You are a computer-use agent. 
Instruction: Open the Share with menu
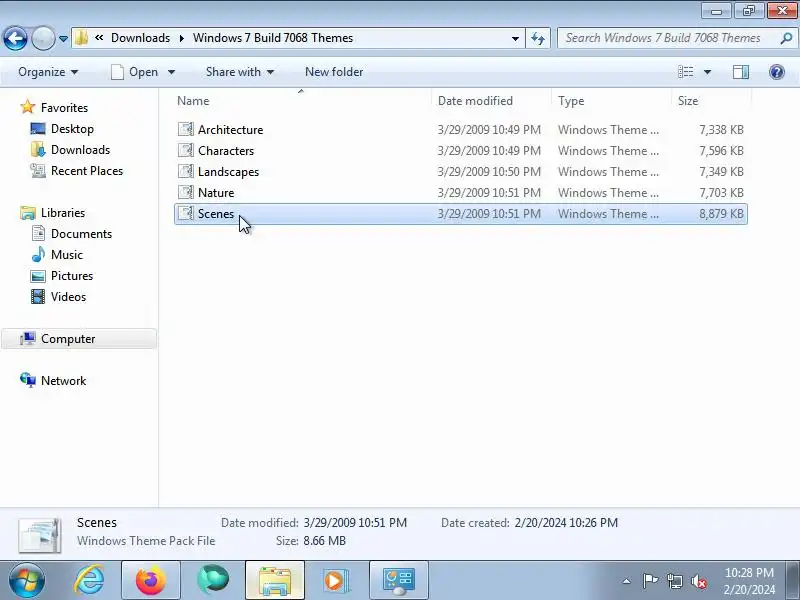(x=240, y=72)
